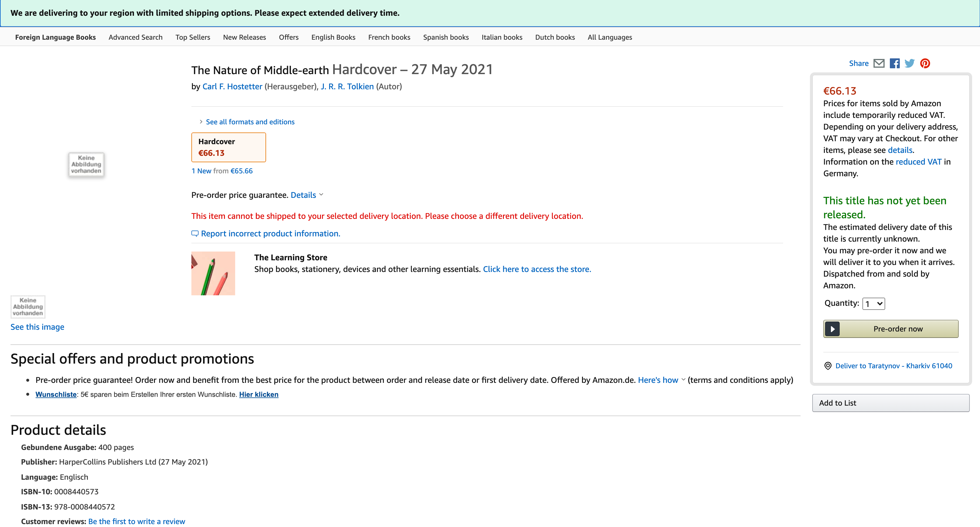The height and width of the screenshot is (527, 980).
Task: Expand See all formats and editions
Action: pyautogui.click(x=250, y=122)
